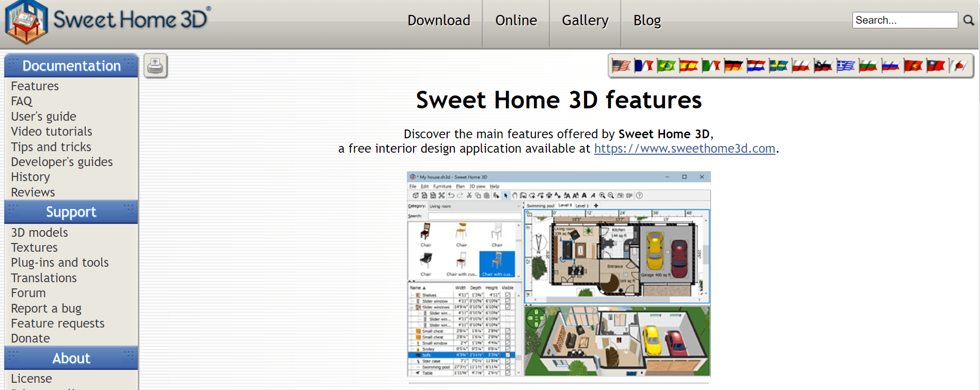Image resolution: width=980 pixels, height=390 pixels.
Task: Open the License sidebar link
Action: (31, 379)
